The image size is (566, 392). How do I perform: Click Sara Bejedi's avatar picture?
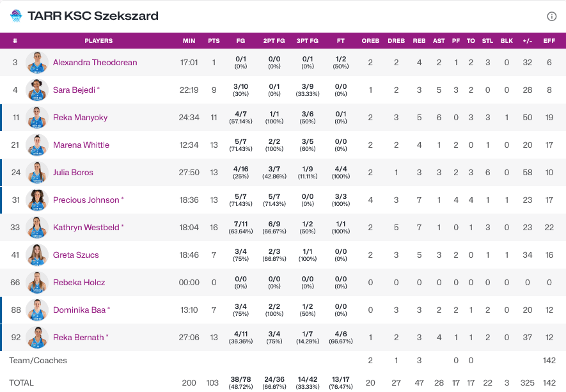37,90
